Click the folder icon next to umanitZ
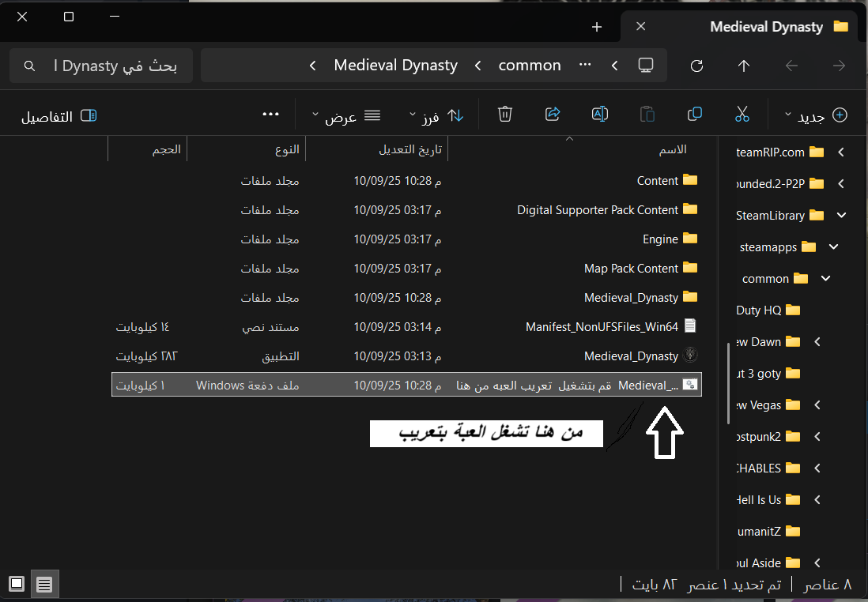This screenshot has height=602, width=868. pos(793,531)
